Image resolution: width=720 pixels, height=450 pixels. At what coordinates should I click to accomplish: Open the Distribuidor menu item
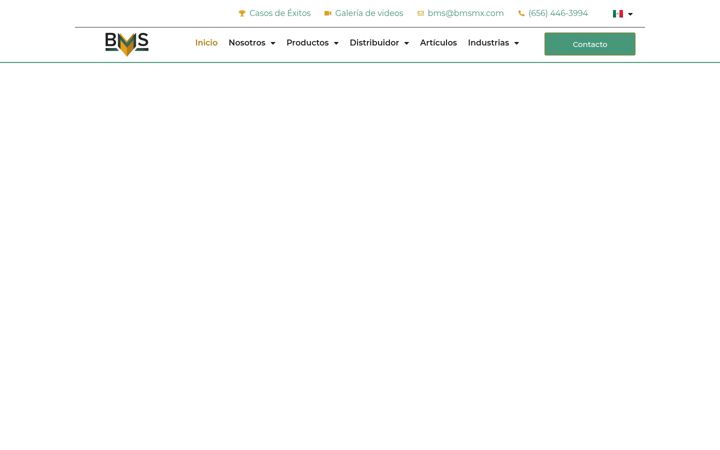pyautogui.click(x=374, y=43)
